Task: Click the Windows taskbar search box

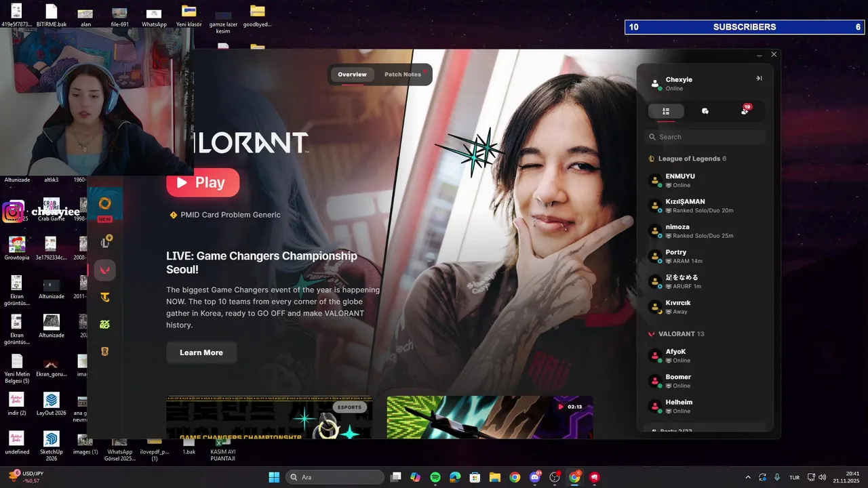Action: [x=335, y=477]
